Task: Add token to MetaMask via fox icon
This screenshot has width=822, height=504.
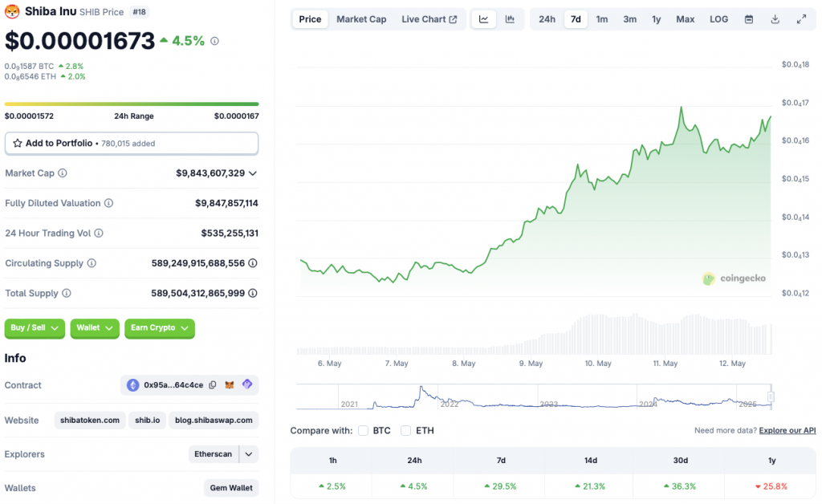Action: coord(230,385)
